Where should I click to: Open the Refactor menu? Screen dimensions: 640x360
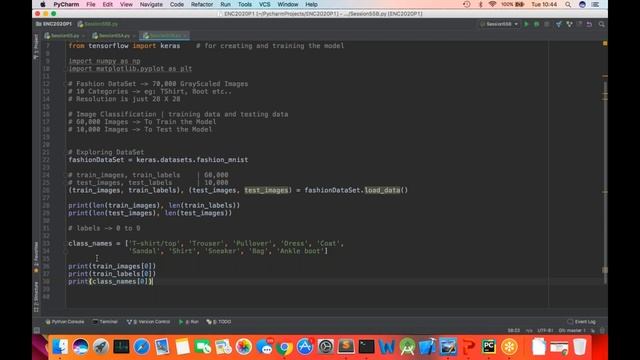click(202, 4)
